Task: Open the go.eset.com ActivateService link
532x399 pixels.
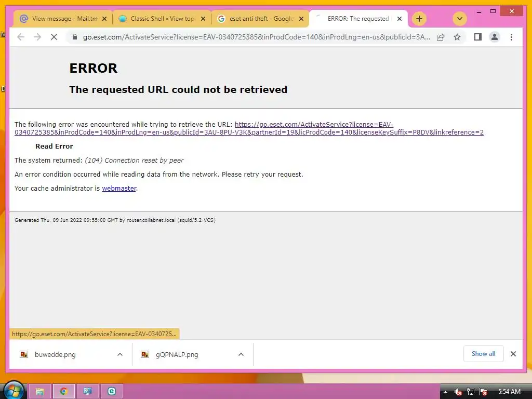Action: [x=249, y=128]
